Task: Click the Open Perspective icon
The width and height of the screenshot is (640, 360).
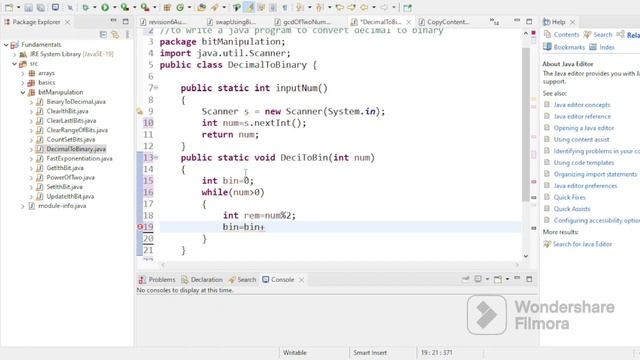Action: coord(407,7)
